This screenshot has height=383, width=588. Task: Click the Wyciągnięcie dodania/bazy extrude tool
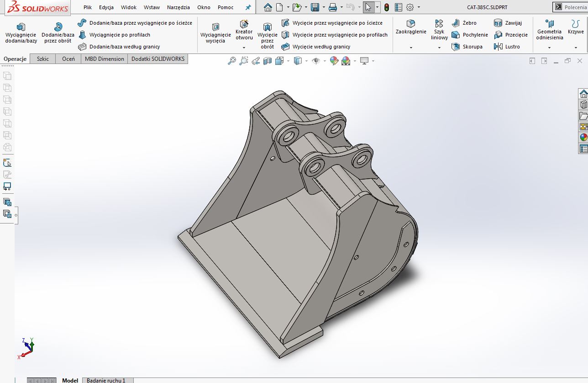[x=21, y=33]
